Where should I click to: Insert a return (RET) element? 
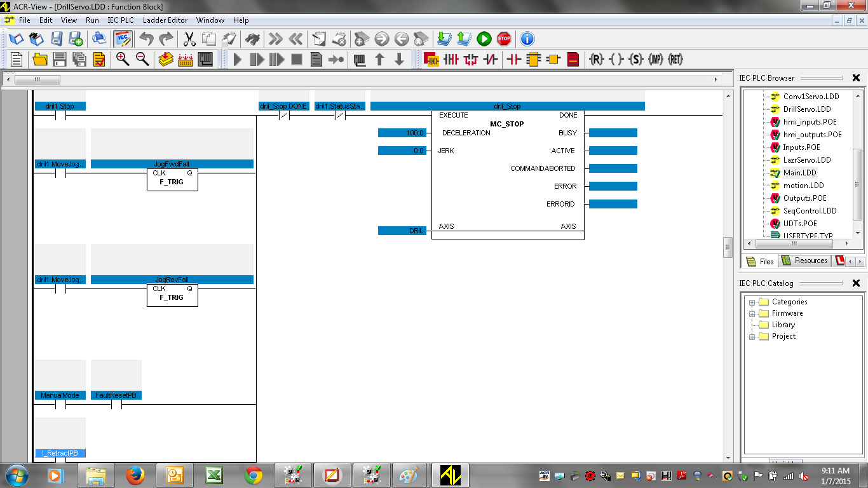[675, 60]
